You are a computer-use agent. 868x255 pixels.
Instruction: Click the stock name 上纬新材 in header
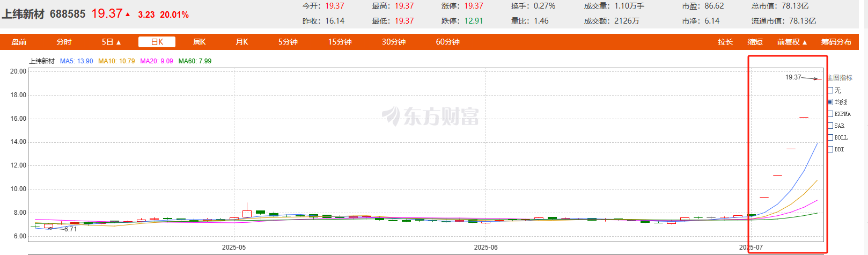click(23, 14)
